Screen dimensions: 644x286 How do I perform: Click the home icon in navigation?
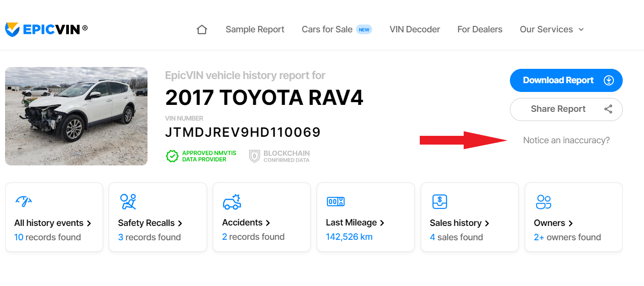(202, 30)
